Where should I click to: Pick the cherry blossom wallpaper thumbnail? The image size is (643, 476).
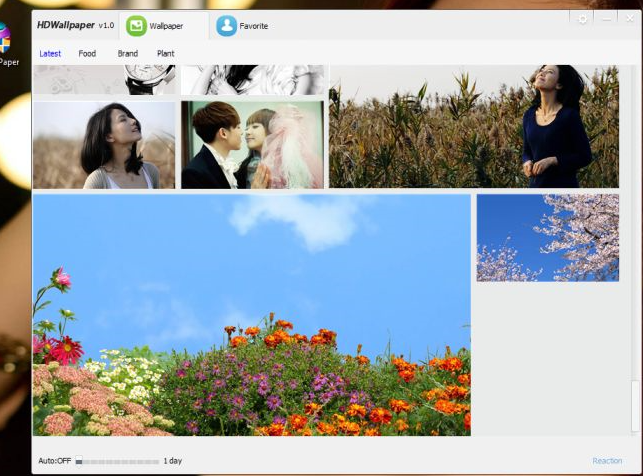tap(547, 237)
